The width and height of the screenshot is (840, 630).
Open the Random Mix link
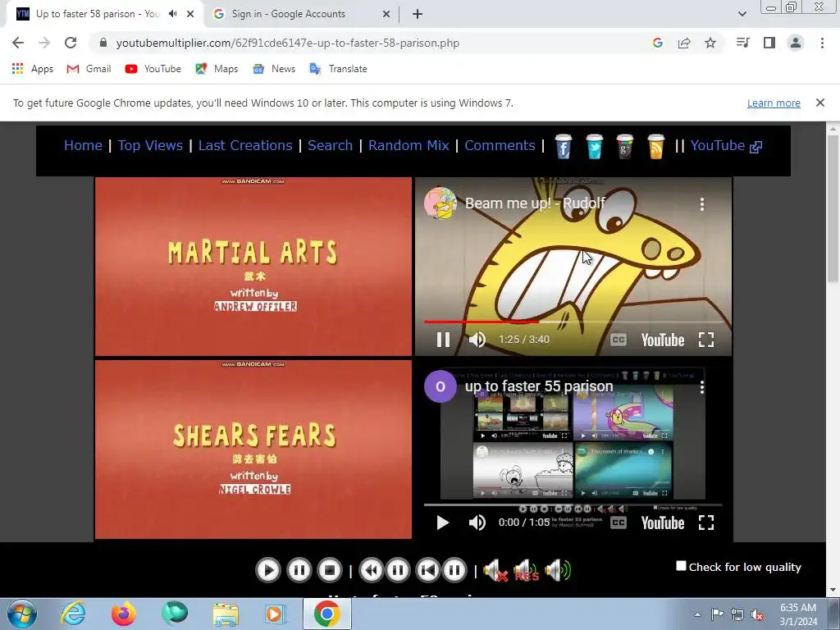(x=409, y=145)
